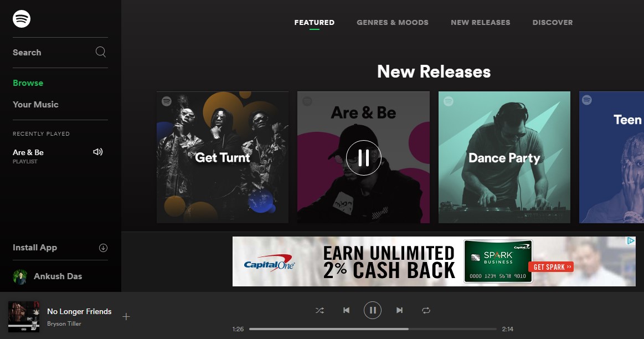
Task: Click the now-playing speaker icon beside Are & Be
Action: 98,152
